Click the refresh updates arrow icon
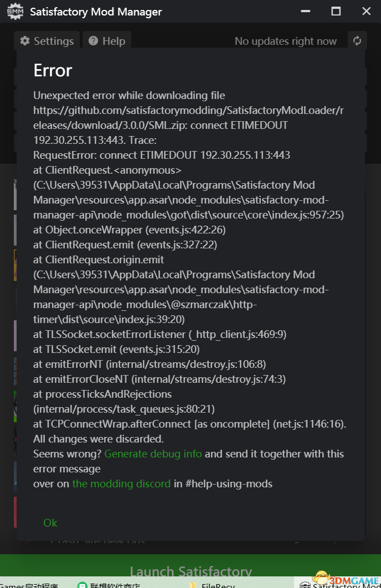 (x=357, y=40)
